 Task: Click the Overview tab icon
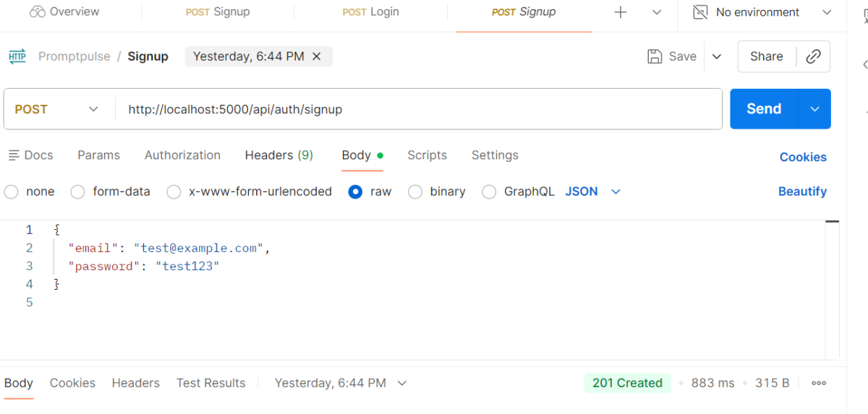(37, 12)
